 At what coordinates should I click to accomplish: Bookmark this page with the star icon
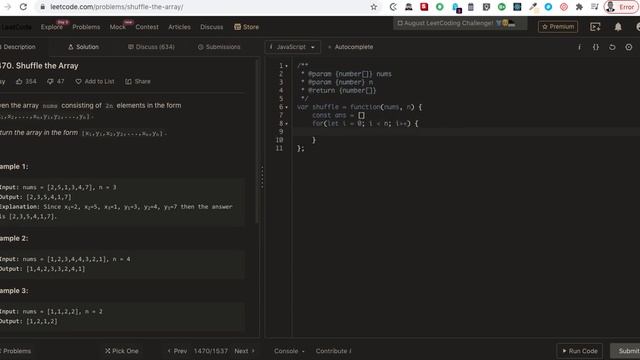point(373,7)
